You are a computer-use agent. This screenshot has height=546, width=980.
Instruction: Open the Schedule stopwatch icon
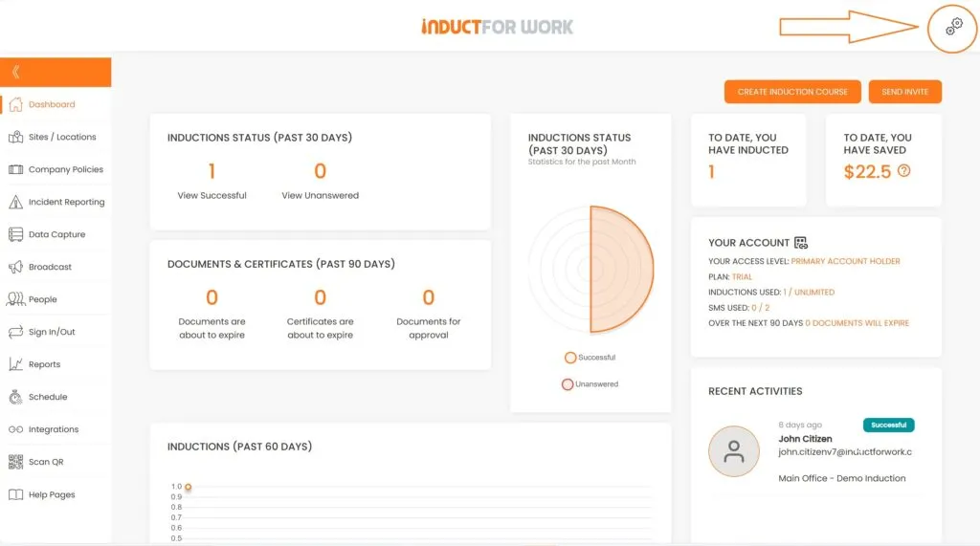[15, 397]
